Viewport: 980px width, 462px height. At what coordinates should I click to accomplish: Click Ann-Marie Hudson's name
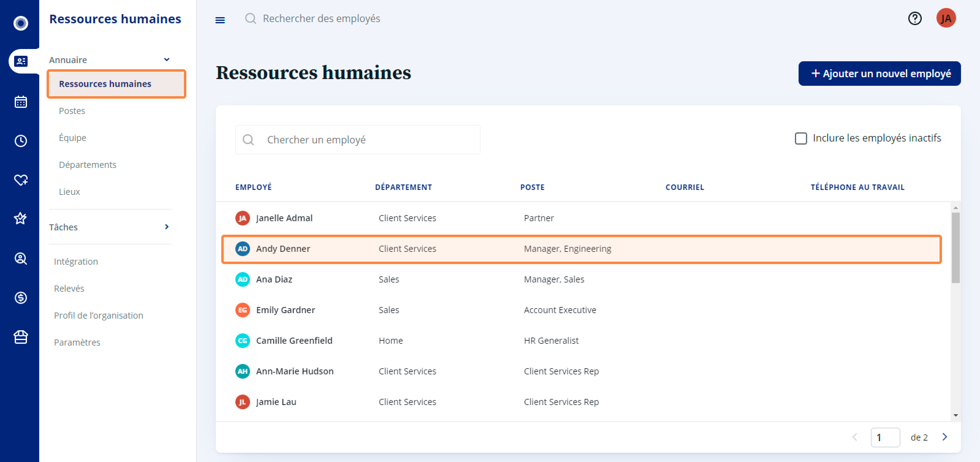pyautogui.click(x=294, y=371)
